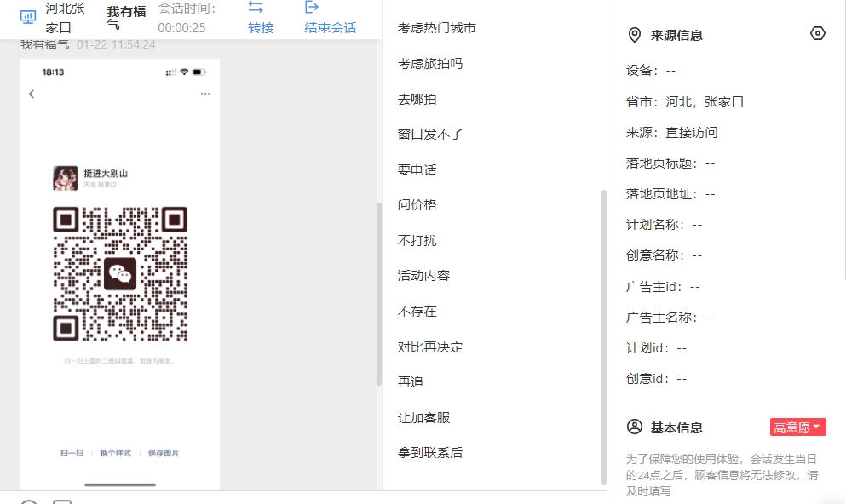
Task: Click the 广告主名称 field row
Action: (x=670, y=318)
